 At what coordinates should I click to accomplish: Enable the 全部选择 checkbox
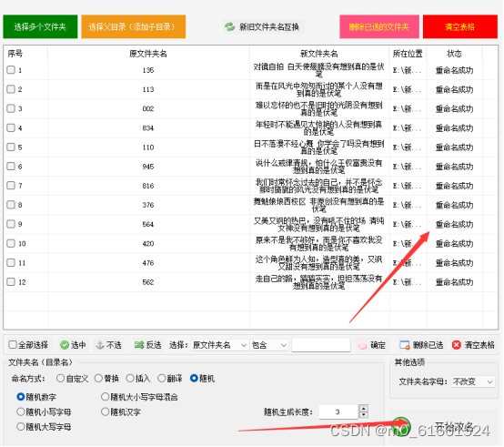(13, 345)
